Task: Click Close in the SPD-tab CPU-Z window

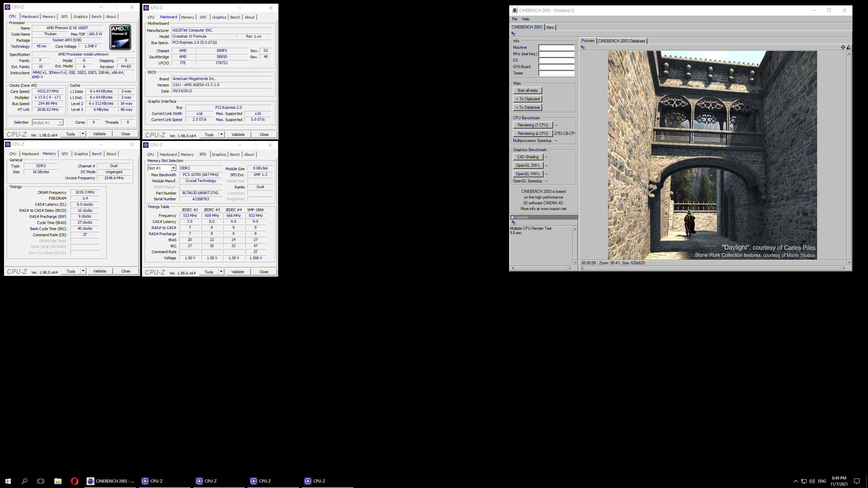Action: [264, 272]
